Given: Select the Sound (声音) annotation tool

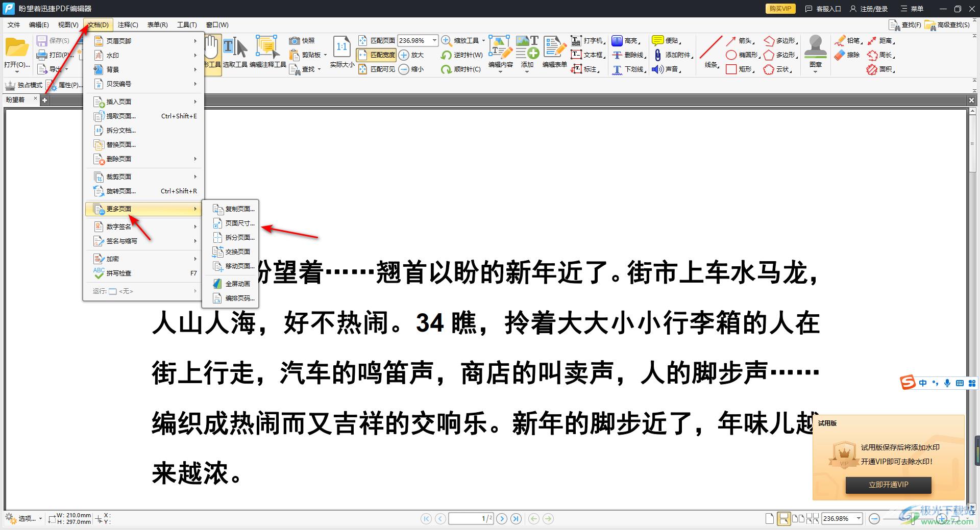Looking at the screenshot, I should pos(667,69).
